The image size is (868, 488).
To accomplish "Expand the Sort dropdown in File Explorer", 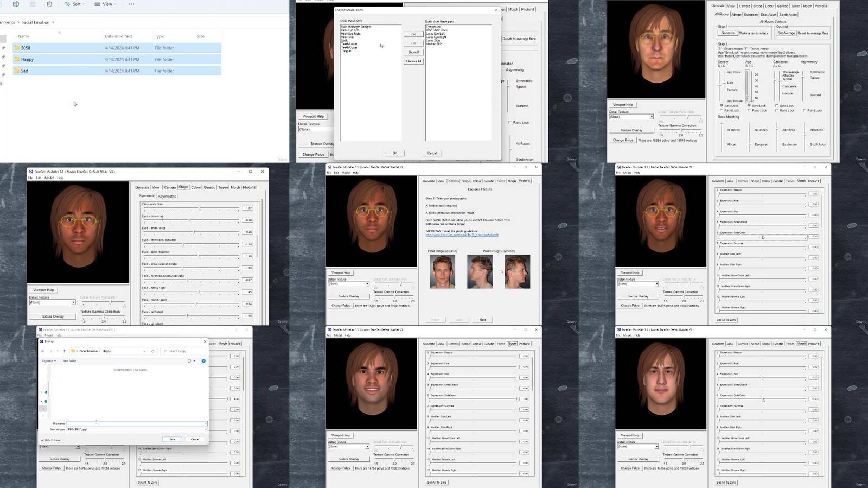I will [x=76, y=4].
